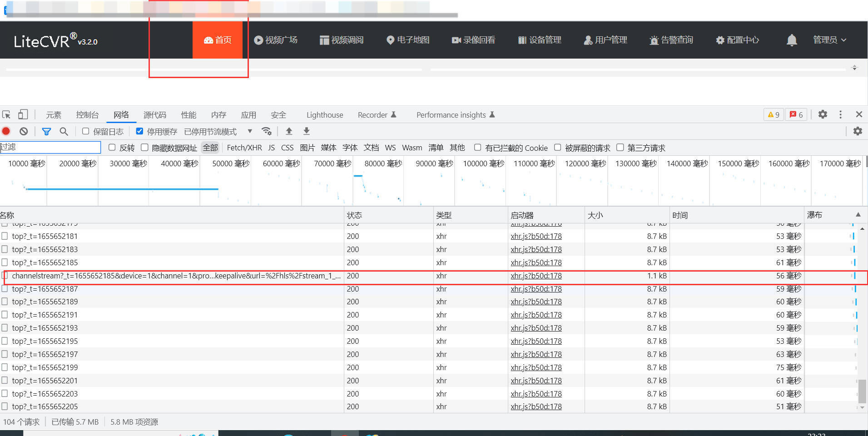
Task: Open initiator link in top?_t=1655652181 row
Action: 536,236
